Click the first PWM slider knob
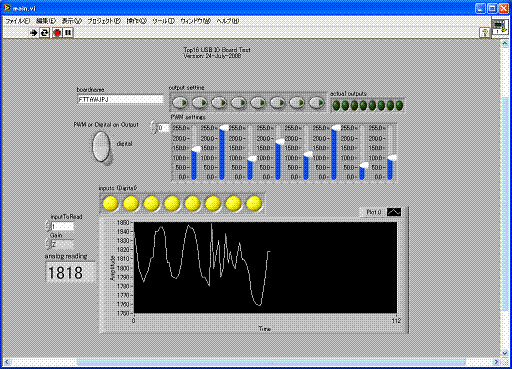The height and width of the screenshot is (369, 512). (x=196, y=149)
